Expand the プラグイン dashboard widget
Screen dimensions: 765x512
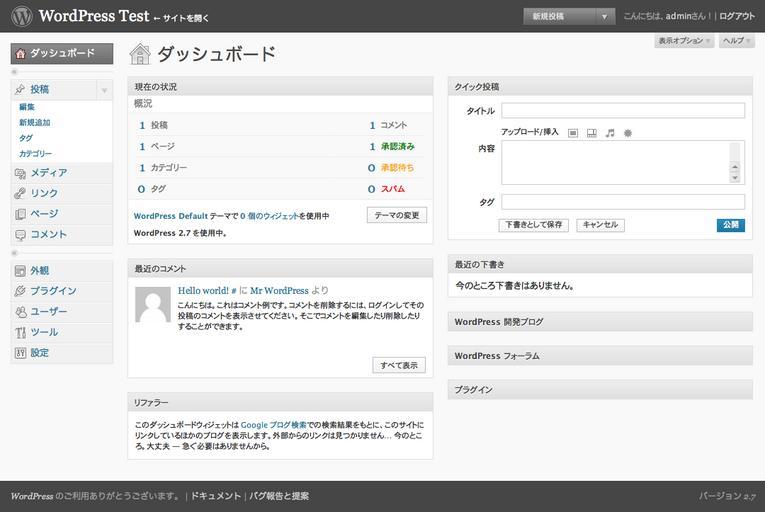[x=600, y=390]
